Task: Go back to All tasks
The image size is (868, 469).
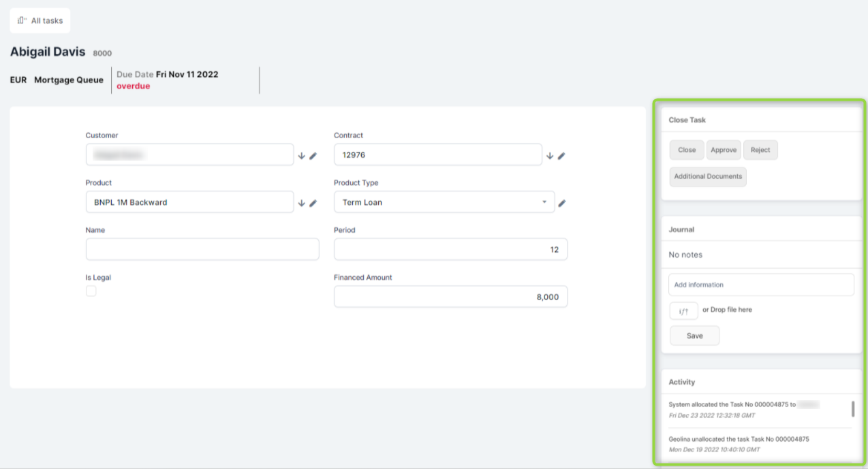Action: click(40, 20)
